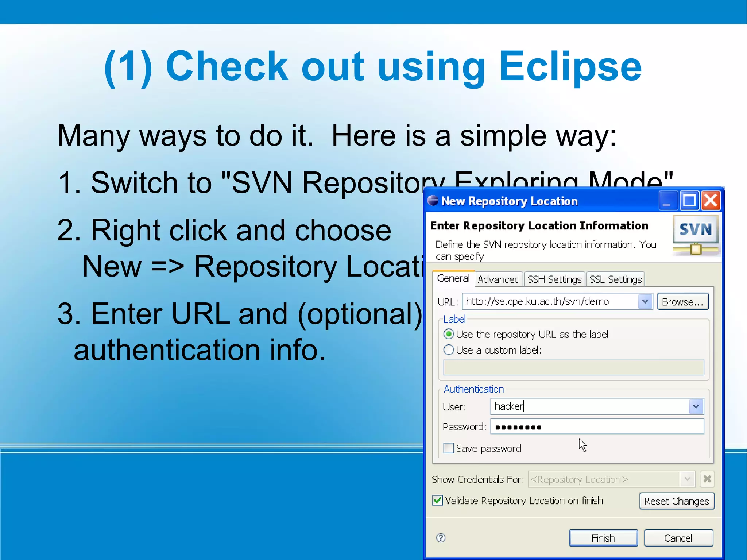Click the SVN logo icon
747x560 pixels.
(696, 235)
